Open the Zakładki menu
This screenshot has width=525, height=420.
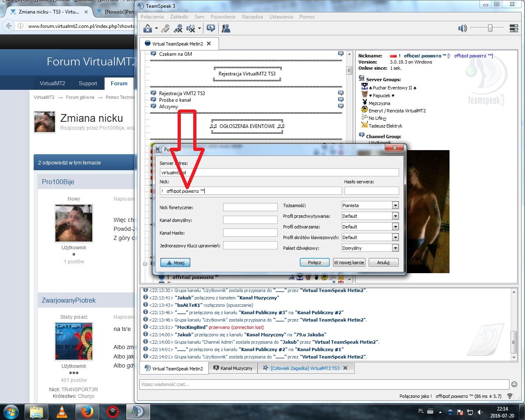tap(179, 17)
